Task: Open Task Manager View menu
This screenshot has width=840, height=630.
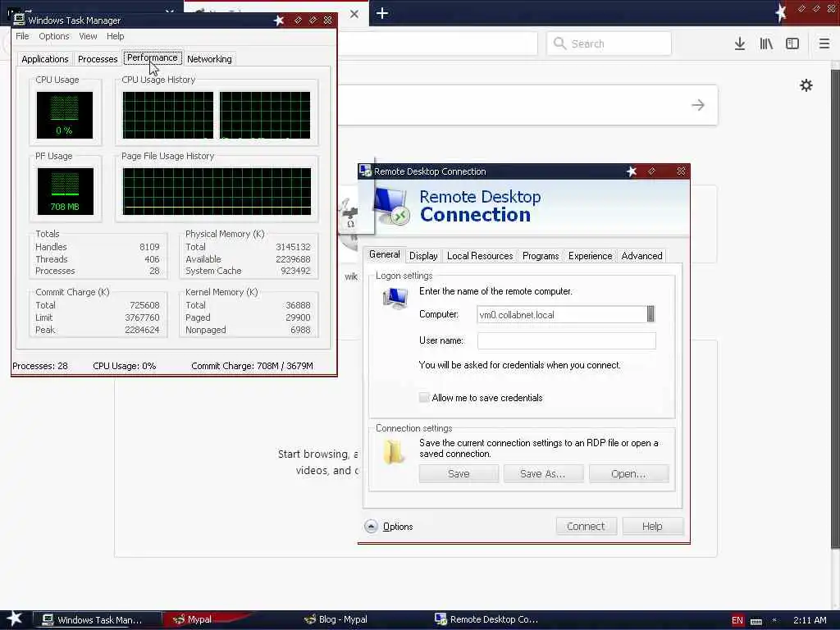Action: 88,36
